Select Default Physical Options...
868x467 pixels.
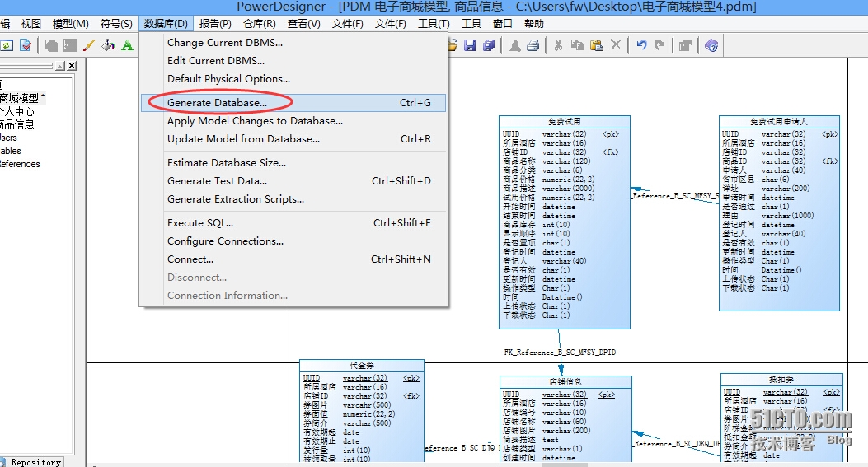pos(294,79)
